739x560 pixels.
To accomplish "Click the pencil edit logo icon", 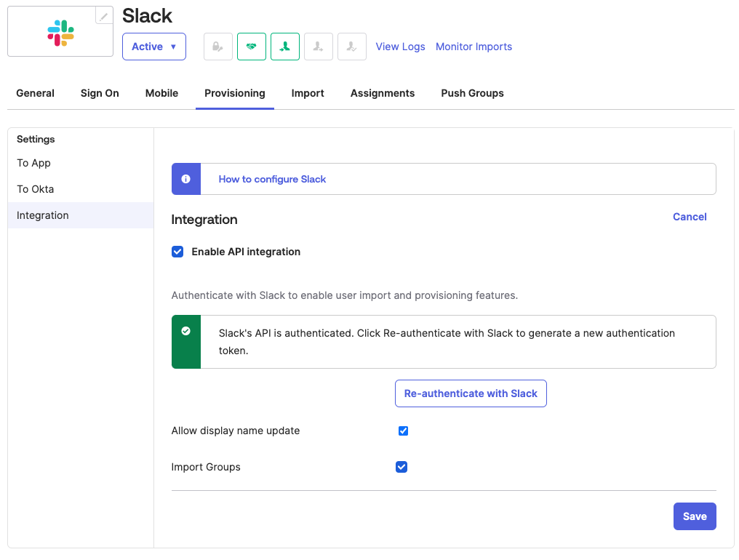I will click(x=105, y=16).
